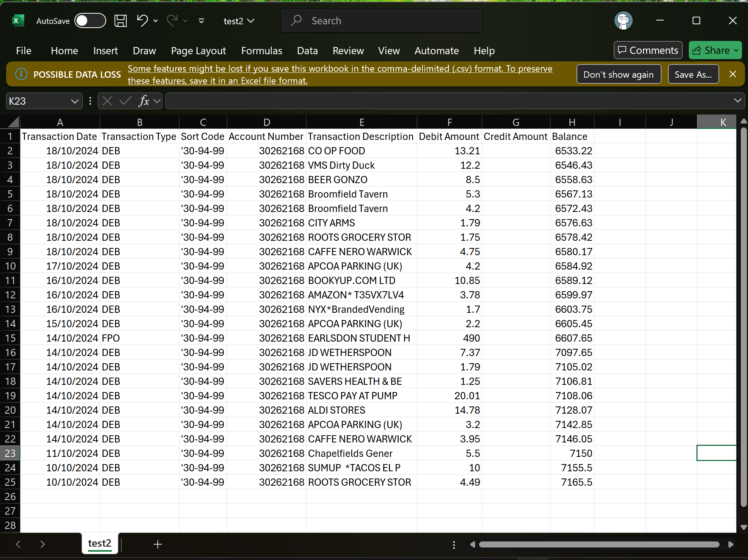The height and width of the screenshot is (560, 748).
Task: Click the Customize Quick Access Toolbar icon
Action: tap(201, 21)
